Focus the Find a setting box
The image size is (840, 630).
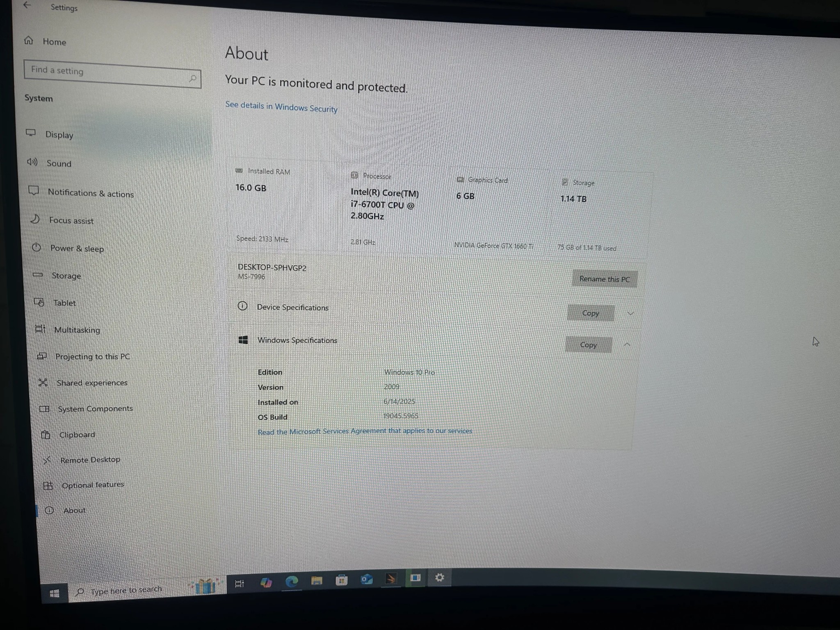(x=112, y=74)
